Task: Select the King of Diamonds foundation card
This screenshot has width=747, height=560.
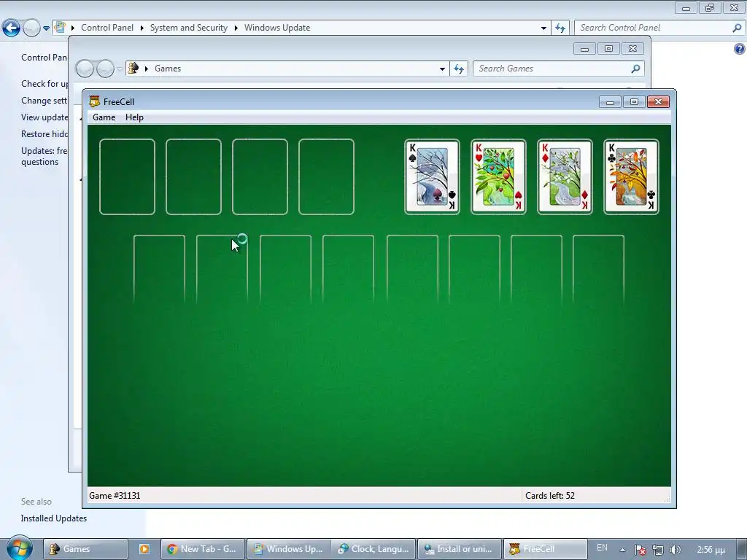Action: (x=565, y=176)
